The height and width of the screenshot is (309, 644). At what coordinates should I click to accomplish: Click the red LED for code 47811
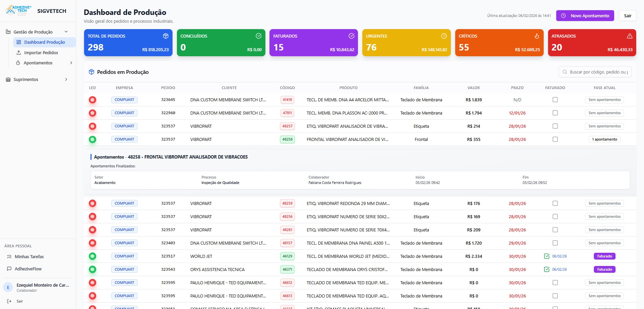[x=93, y=113]
